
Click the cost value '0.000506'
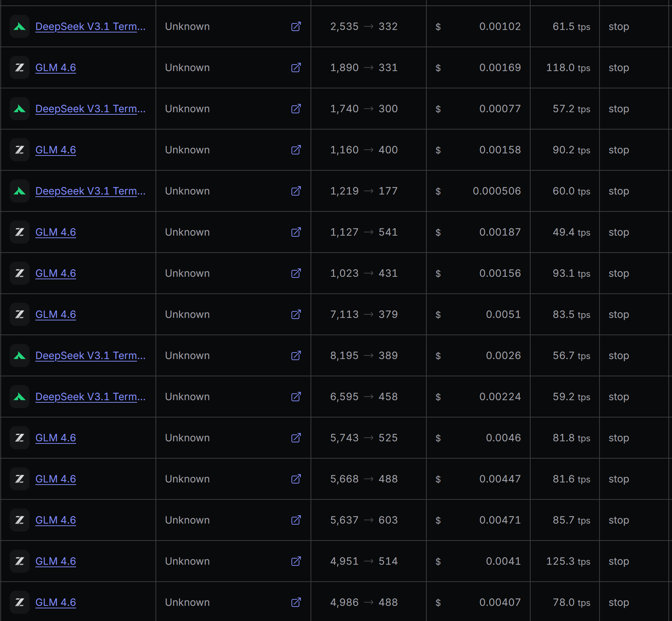point(497,191)
